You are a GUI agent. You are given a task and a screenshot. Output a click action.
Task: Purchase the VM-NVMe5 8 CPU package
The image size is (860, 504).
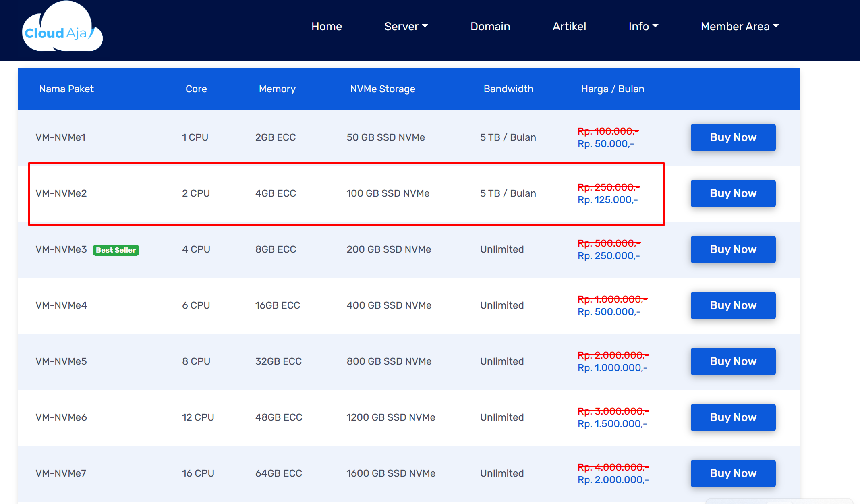(x=733, y=361)
